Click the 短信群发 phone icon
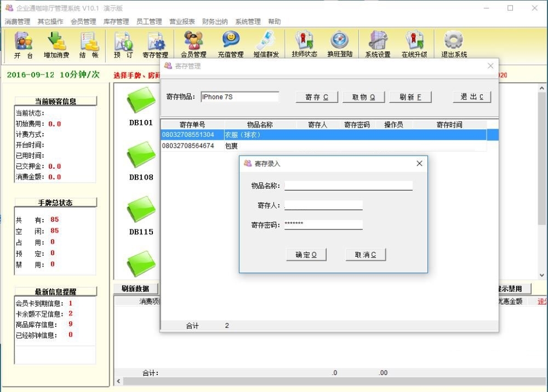This screenshot has height=392, width=548. click(266, 45)
